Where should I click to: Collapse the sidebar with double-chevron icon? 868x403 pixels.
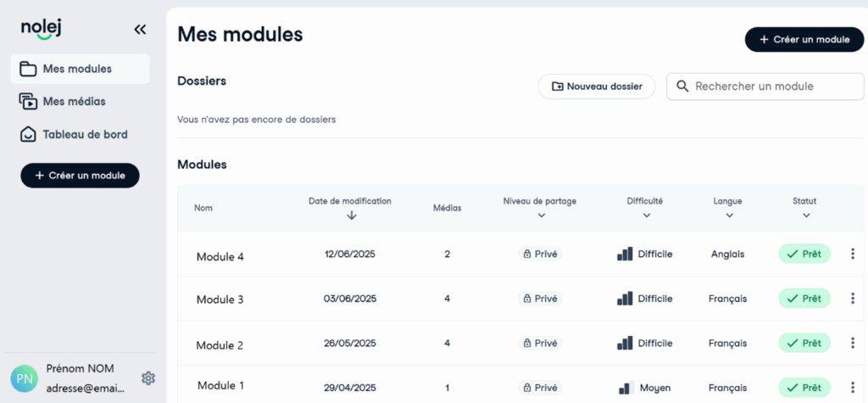tap(140, 30)
